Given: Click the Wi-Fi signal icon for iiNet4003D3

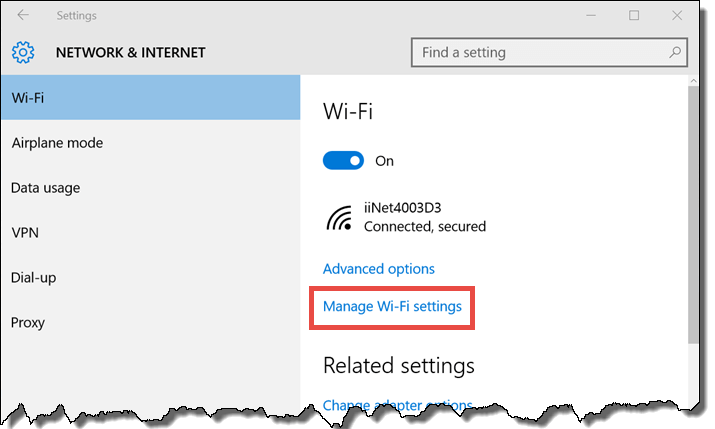Looking at the screenshot, I should click(x=339, y=218).
